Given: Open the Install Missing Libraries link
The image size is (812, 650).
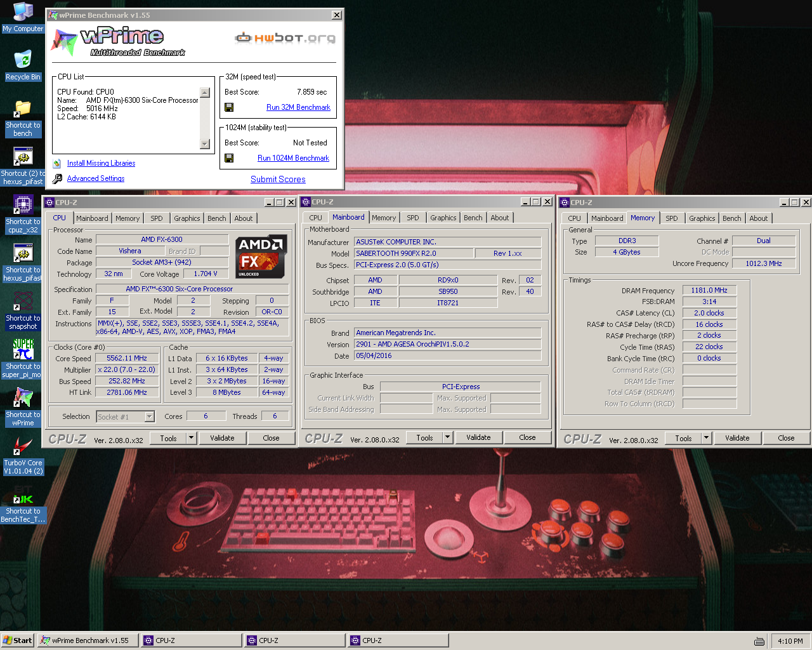Looking at the screenshot, I should click(101, 163).
